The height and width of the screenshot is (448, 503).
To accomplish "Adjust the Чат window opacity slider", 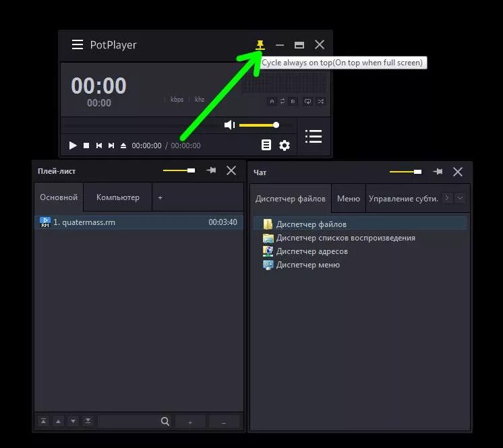I will click(405, 172).
